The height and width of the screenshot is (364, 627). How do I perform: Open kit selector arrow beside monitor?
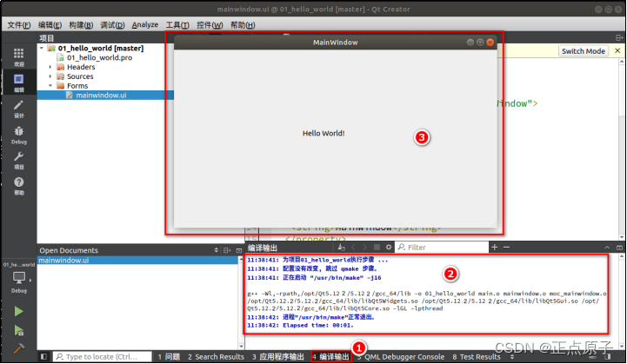[x=30, y=280]
